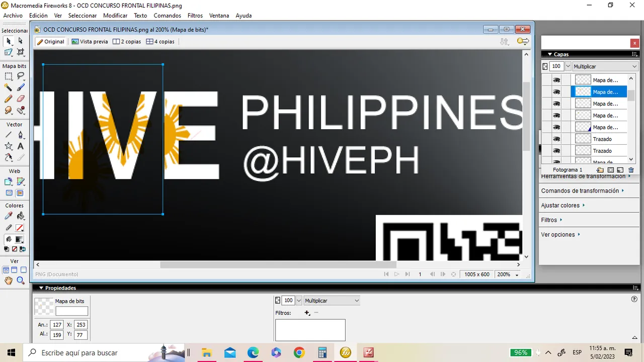Open the Edición menu

(x=38, y=16)
